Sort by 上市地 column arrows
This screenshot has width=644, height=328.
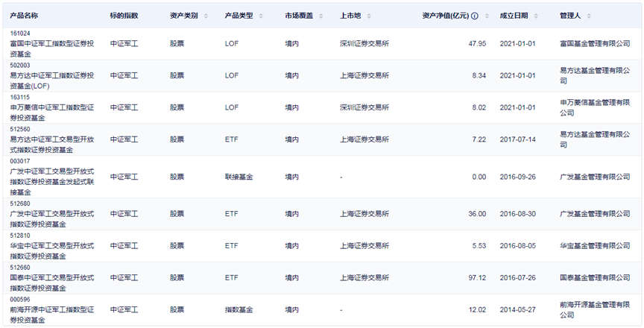tap(369, 16)
